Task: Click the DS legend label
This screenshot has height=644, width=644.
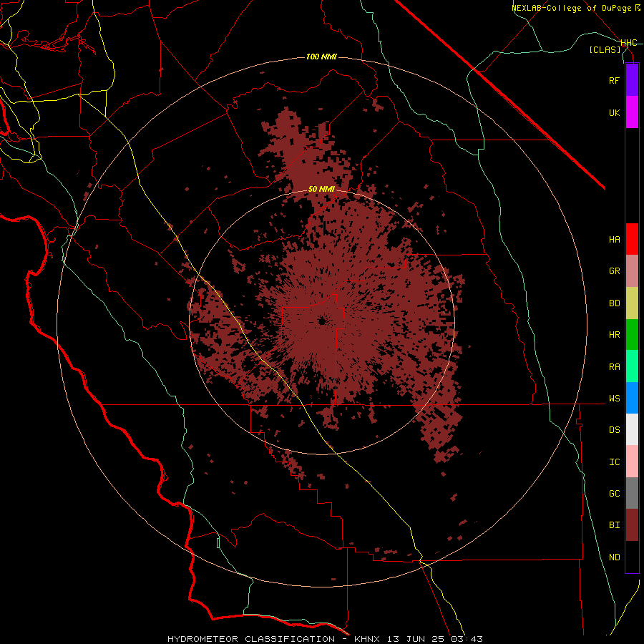Action: pyautogui.click(x=615, y=430)
